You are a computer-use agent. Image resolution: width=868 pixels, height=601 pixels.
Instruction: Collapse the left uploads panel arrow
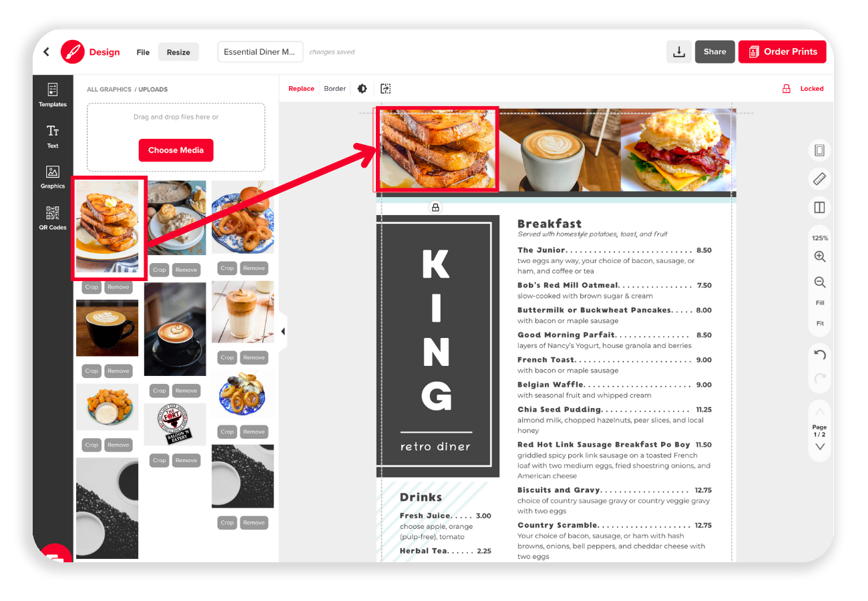283,331
